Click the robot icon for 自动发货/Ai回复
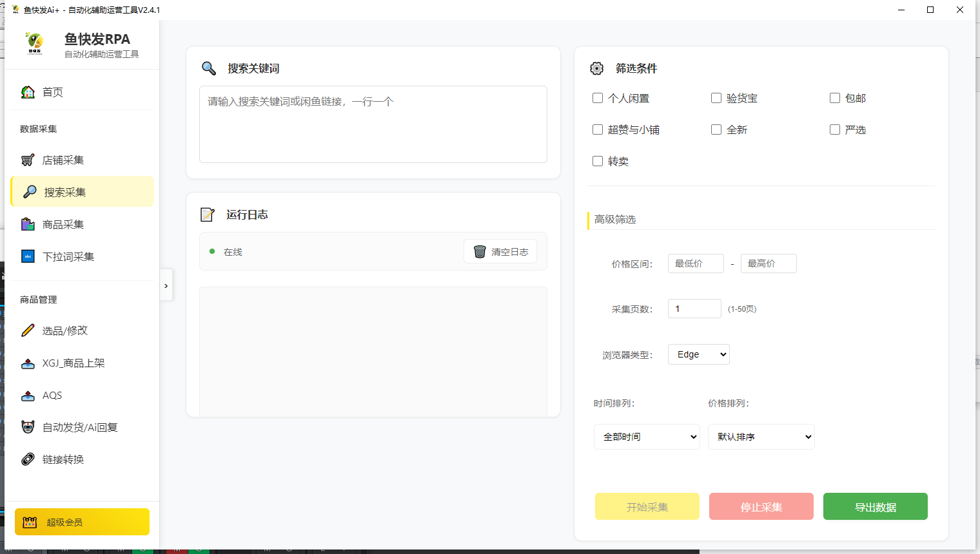 tap(28, 427)
